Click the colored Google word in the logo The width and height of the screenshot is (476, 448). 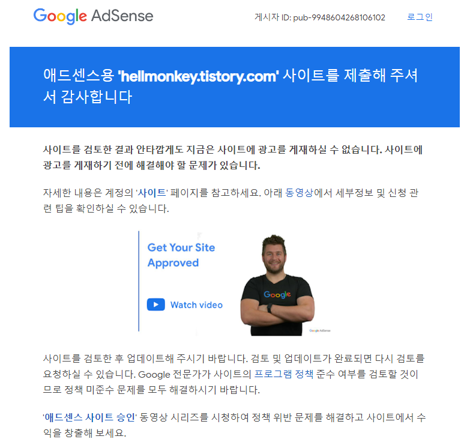click(x=60, y=16)
